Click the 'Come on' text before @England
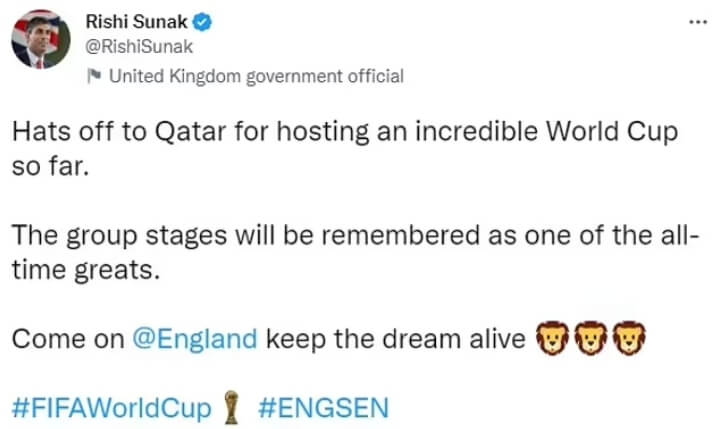 [x=68, y=339]
